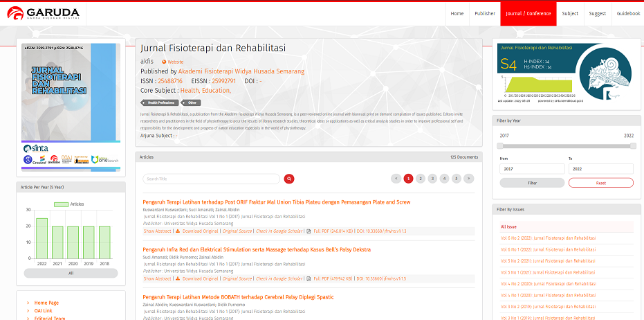Image resolution: width=644 pixels, height=320 pixels.
Task: Click the journal cover thumbnail
Action: pyautogui.click(x=71, y=107)
